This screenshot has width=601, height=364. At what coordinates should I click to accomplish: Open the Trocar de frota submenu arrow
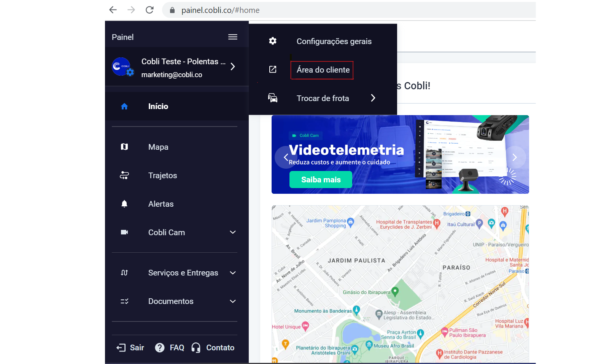click(373, 98)
